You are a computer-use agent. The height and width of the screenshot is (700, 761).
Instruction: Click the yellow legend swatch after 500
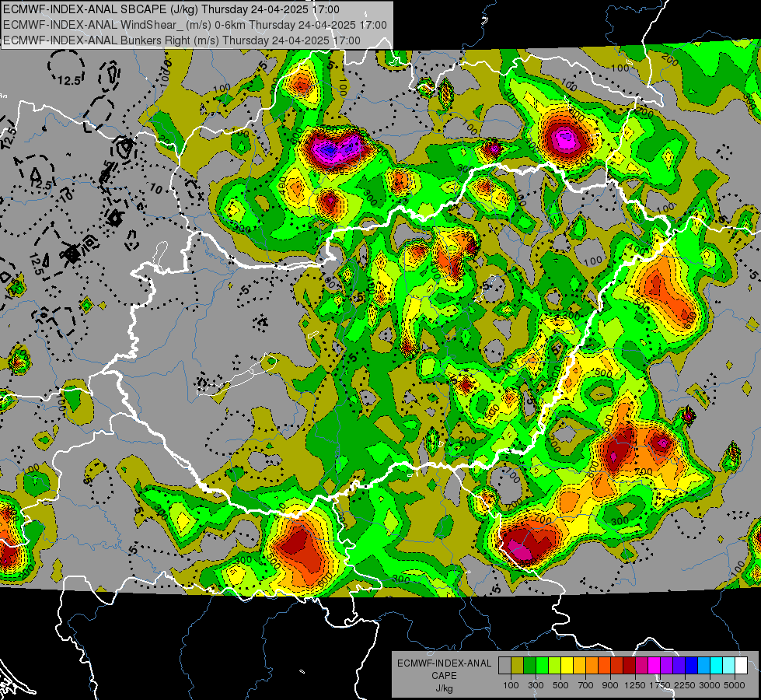tap(567, 666)
